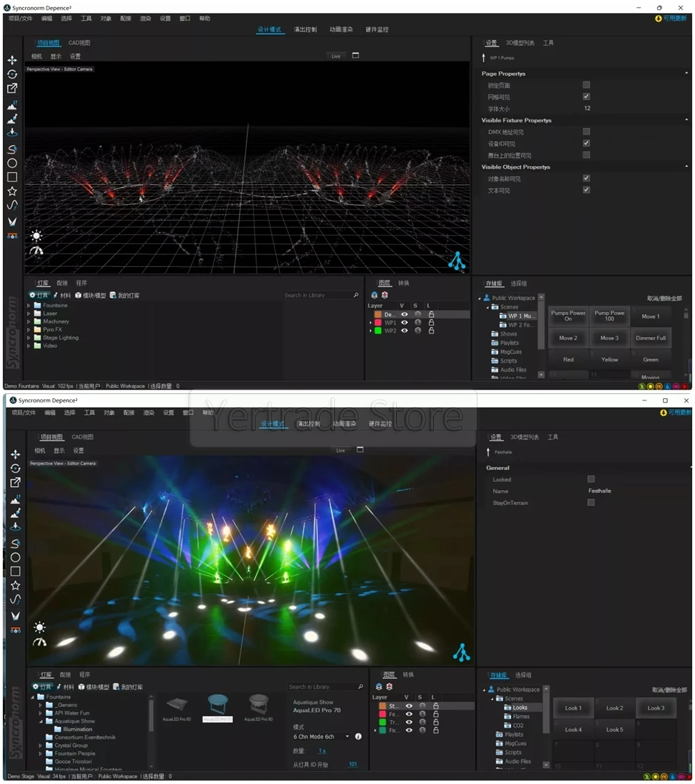Click the blue hierarchy icon in Demo Fountains viewport
Image resolution: width=695 pixels, height=784 pixels.
[x=457, y=261]
